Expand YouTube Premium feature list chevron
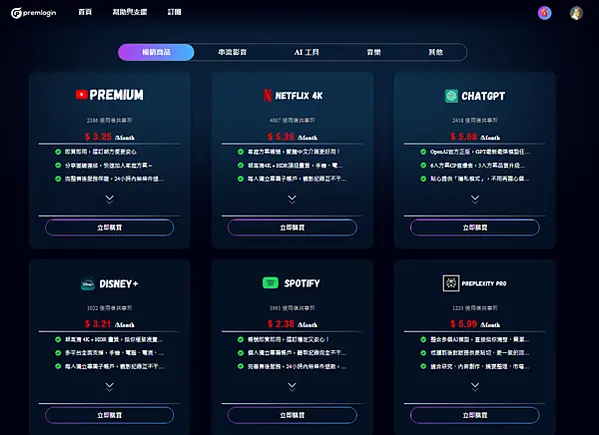 click(x=109, y=199)
